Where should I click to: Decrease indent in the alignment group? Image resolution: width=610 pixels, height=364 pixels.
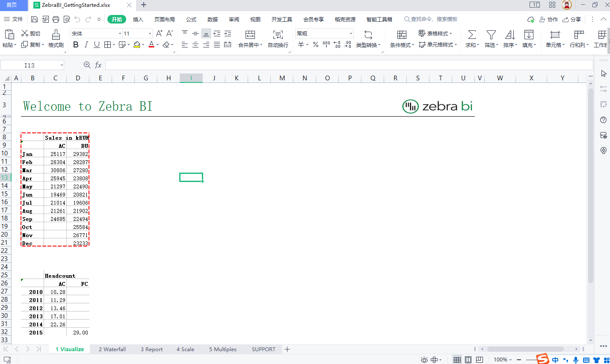pyautogui.click(x=217, y=33)
